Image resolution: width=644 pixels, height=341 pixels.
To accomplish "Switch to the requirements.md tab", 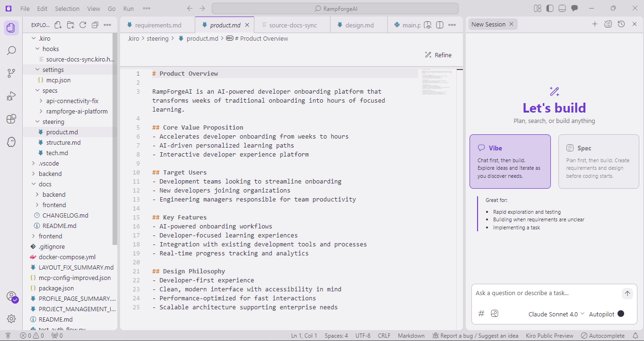I will click(157, 25).
